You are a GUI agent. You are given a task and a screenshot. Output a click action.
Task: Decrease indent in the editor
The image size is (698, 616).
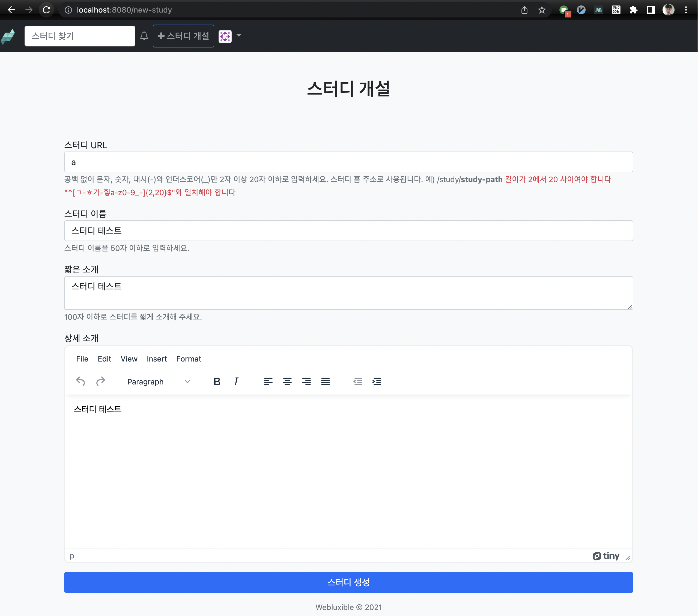click(x=357, y=381)
